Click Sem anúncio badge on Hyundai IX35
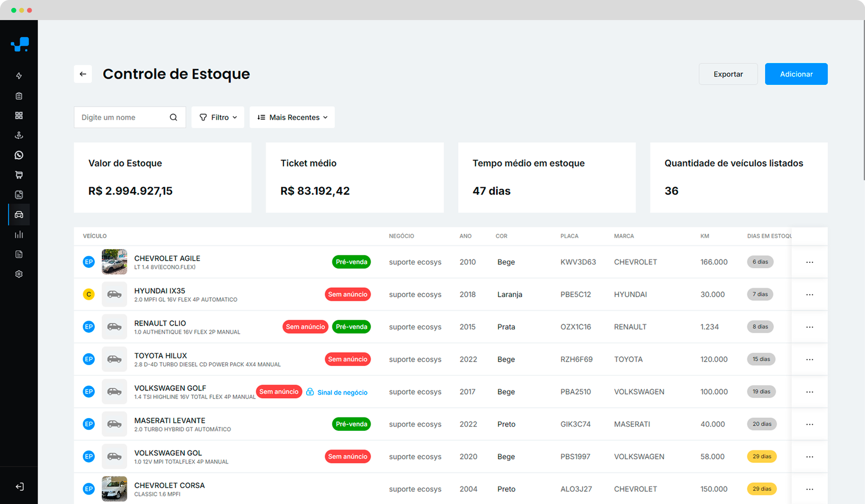865x504 pixels. coord(348,294)
